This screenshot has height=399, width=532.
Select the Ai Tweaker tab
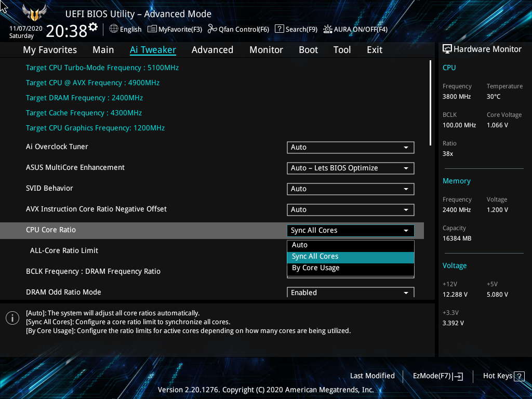153,50
